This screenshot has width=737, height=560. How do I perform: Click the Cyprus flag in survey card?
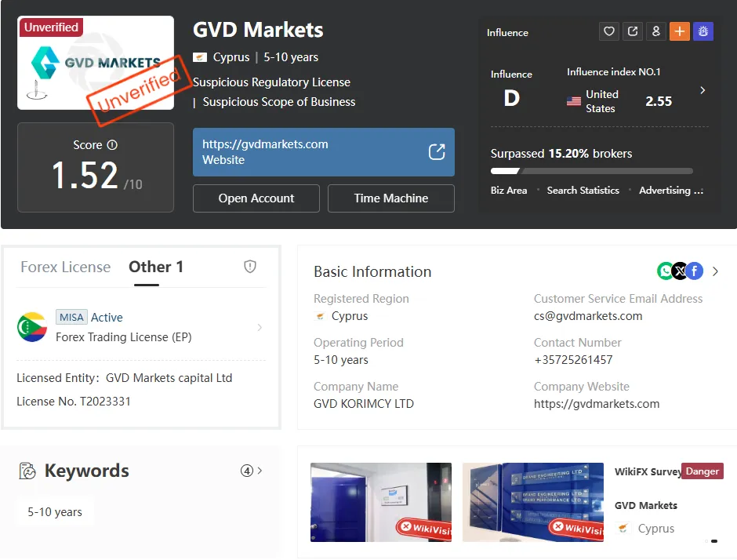623,529
